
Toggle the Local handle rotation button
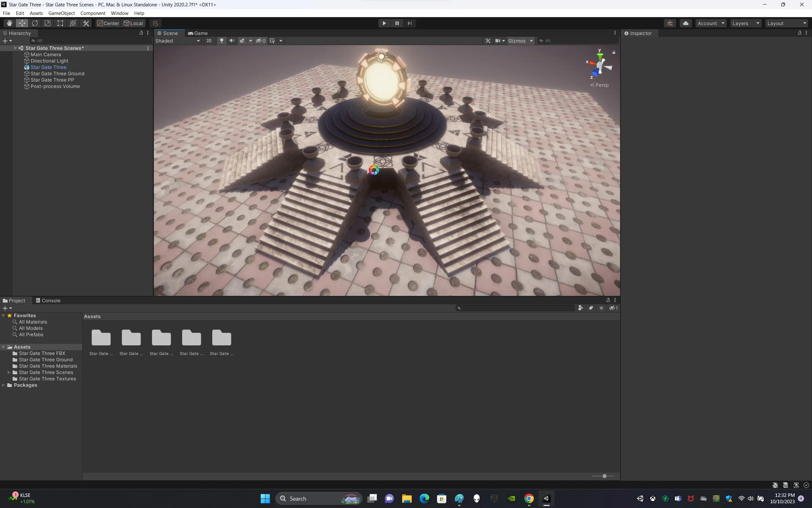(134, 23)
